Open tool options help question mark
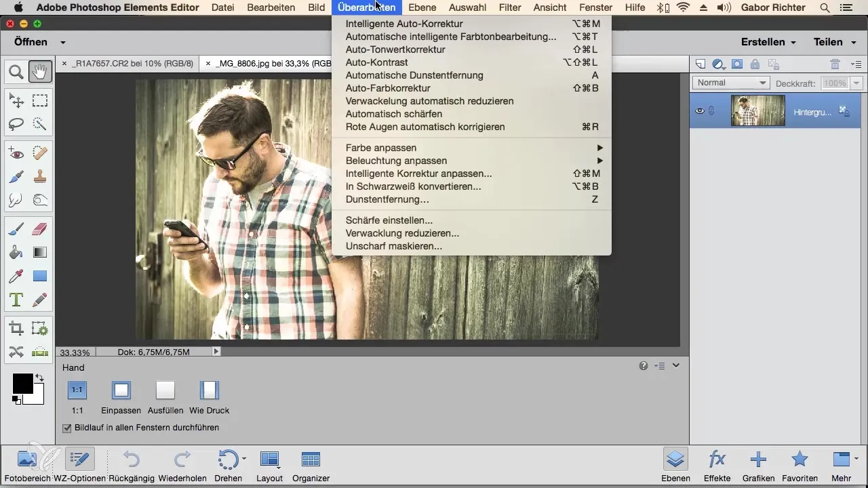Viewport: 868px width, 488px height. pos(644,366)
